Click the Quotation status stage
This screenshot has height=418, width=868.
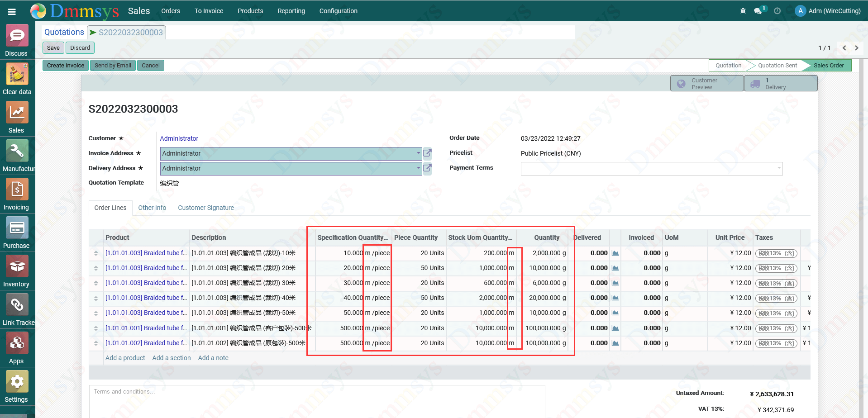tap(728, 66)
